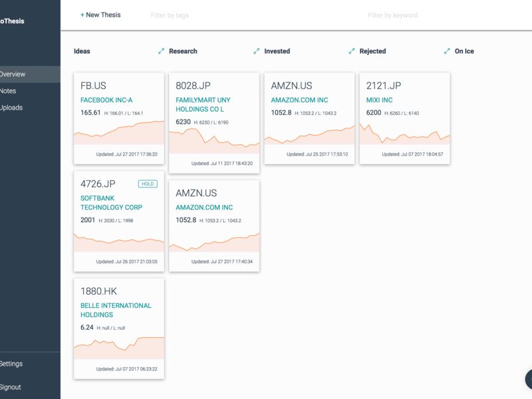532x399 pixels.
Task: Click the FB.US ticker heading
Action: tap(93, 86)
